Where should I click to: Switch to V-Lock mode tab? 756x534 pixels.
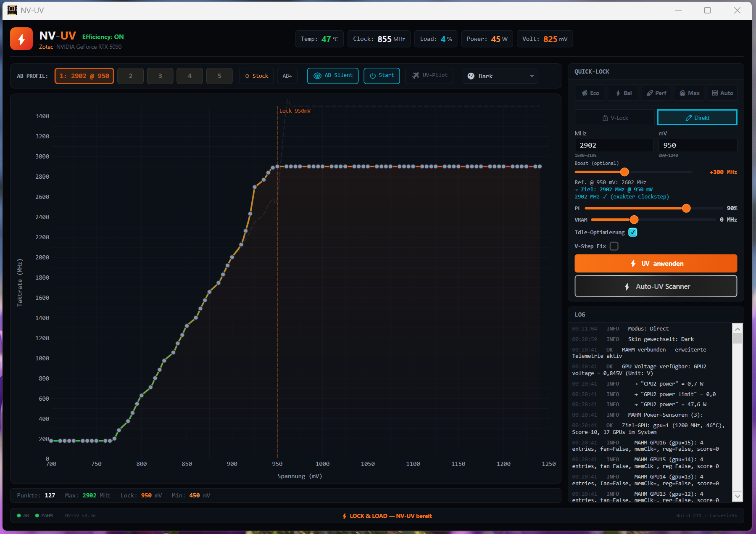pos(616,118)
